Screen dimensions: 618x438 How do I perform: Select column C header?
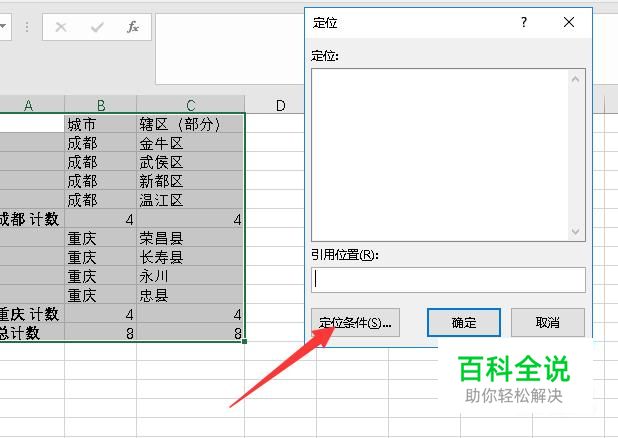pos(191,105)
